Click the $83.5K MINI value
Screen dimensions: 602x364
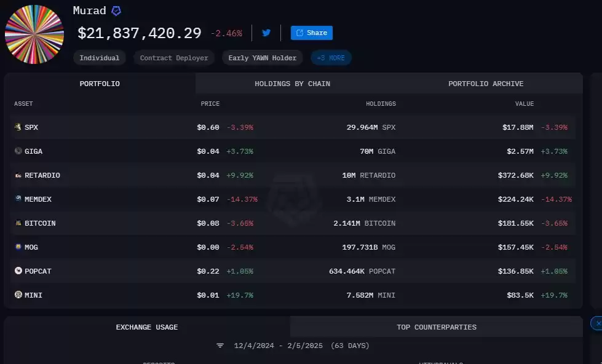click(x=520, y=295)
